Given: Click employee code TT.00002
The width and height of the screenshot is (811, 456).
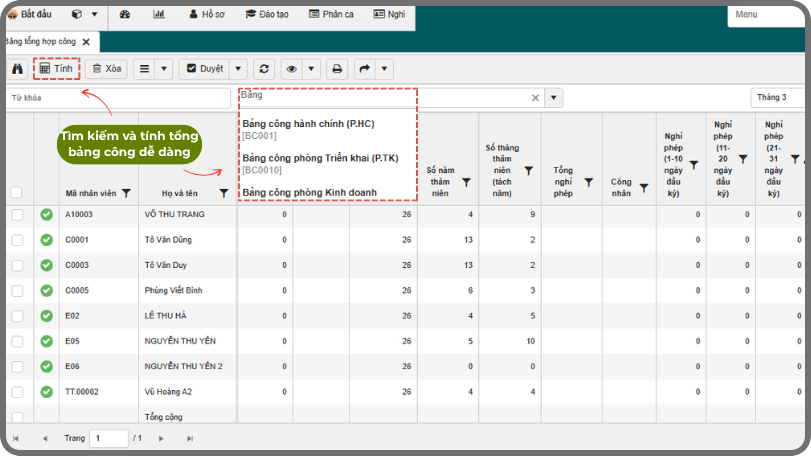Looking at the screenshot, I should [82, 392].
